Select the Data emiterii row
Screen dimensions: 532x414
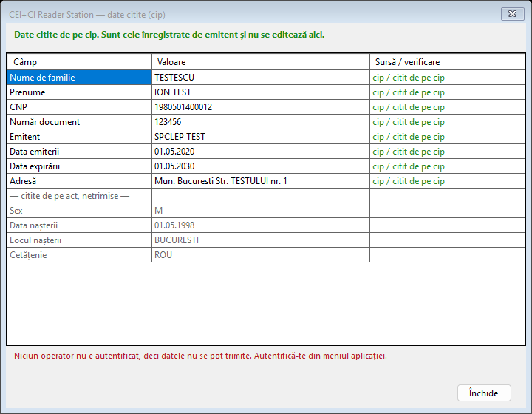click(266, 152)
